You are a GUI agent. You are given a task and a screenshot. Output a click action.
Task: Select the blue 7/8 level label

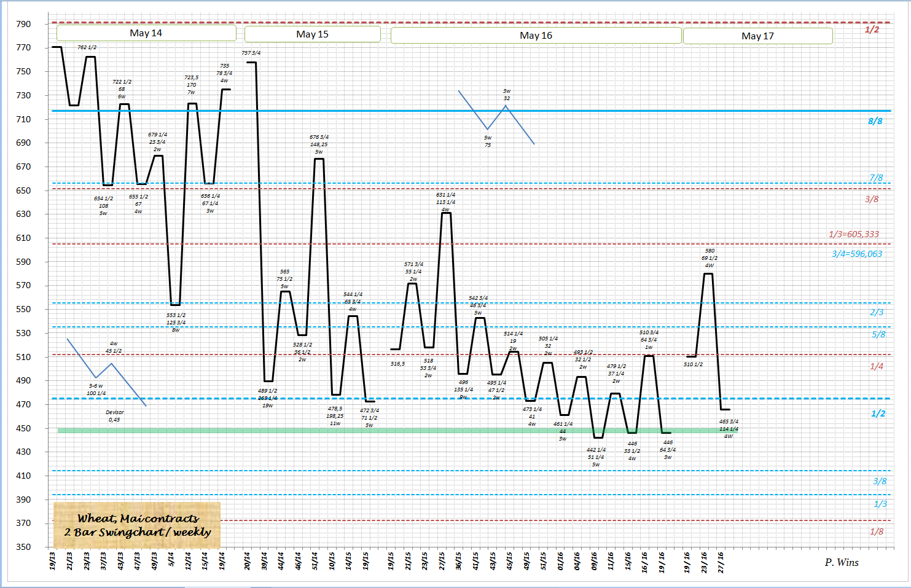point(875,178)
